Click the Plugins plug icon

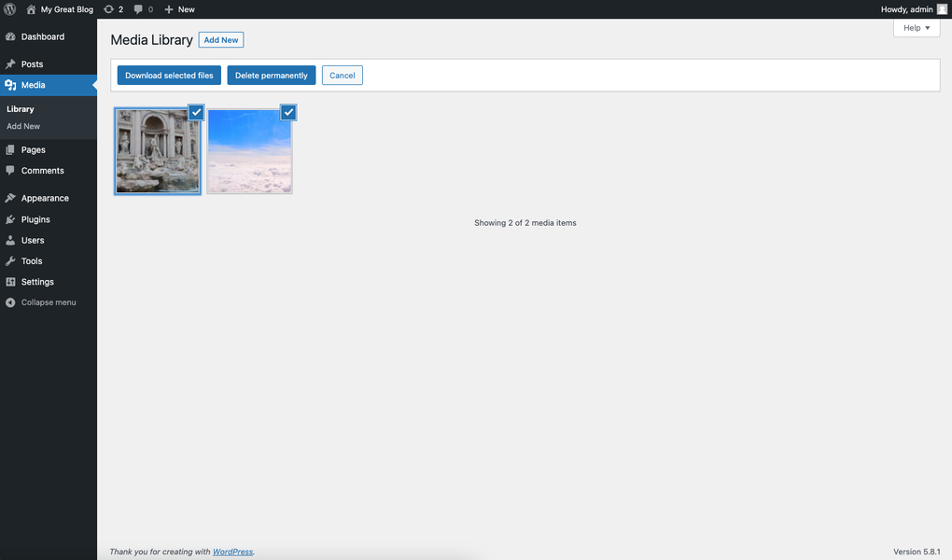click(x=11, y=218)
